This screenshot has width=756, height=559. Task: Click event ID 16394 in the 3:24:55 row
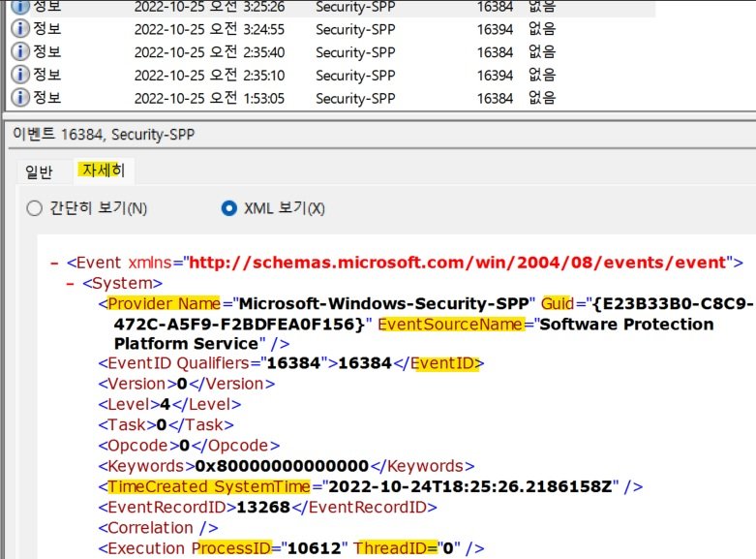pos(495,28)
